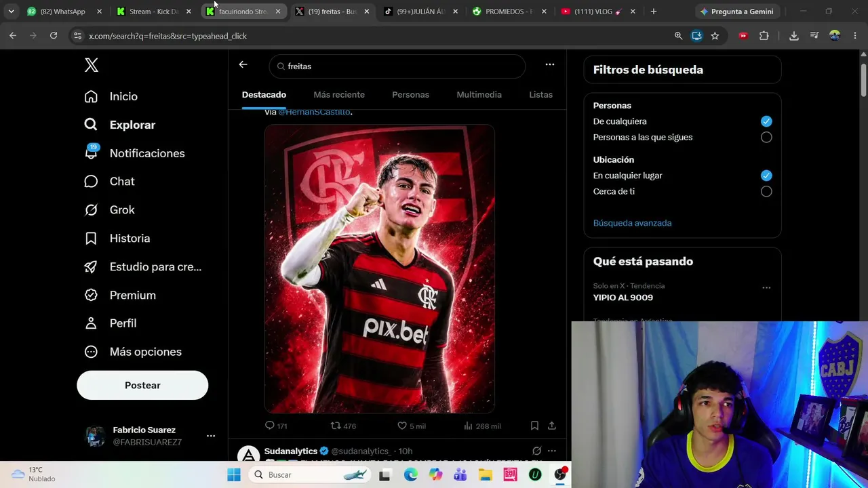Go back with the search arrow
Screen dimensions: 868x488
(x=243, y=64)
